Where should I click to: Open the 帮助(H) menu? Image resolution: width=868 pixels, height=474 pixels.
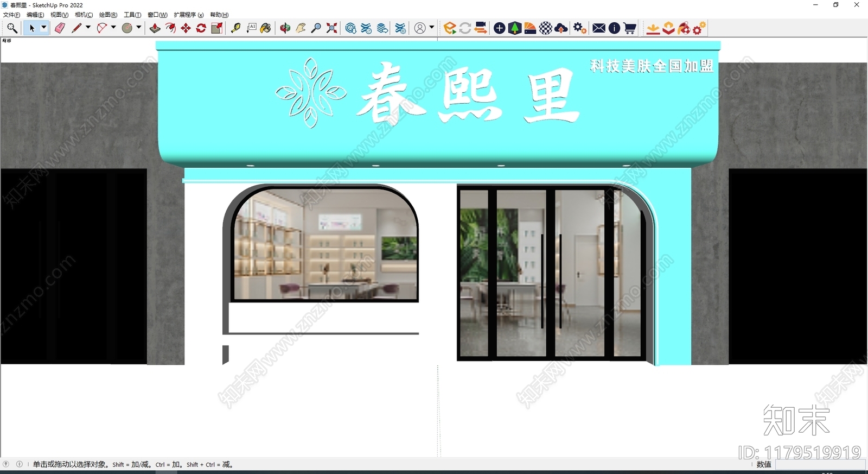pyautogui.click(x=219, y=15)
